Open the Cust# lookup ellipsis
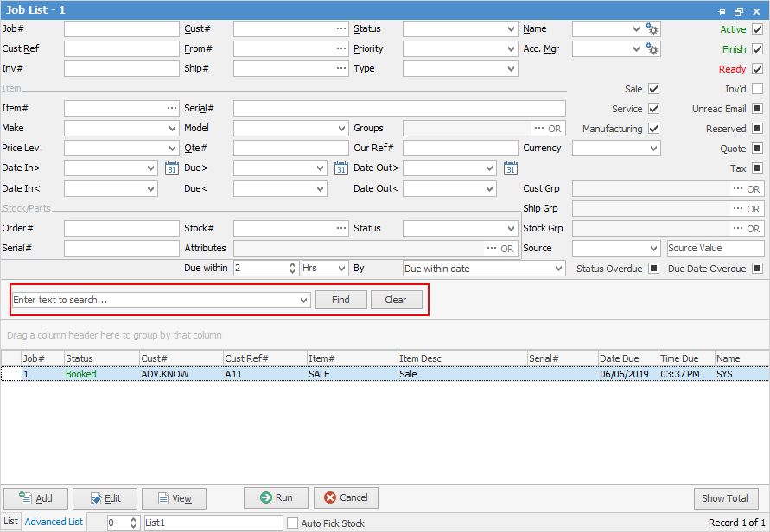Screen dimensions: 770x532 click(341, 29)
